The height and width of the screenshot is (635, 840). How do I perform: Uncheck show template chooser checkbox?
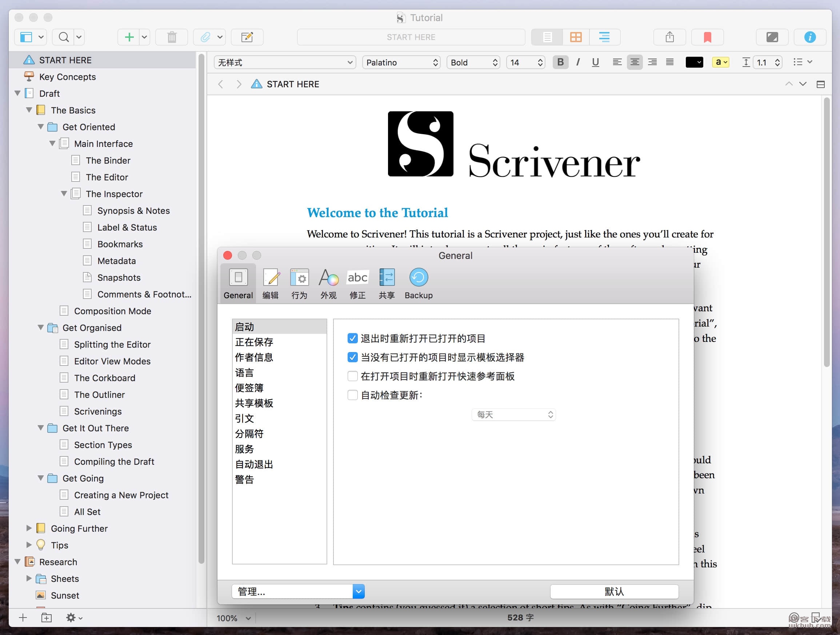[352, 358]
